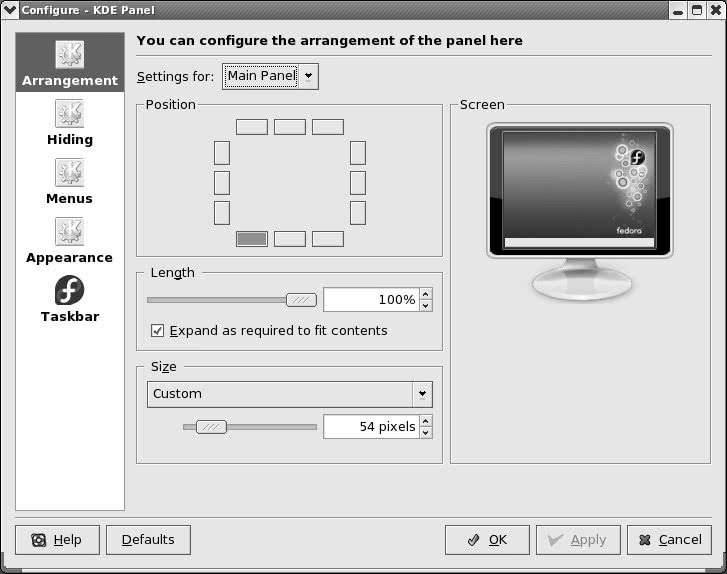
Task: Place panel on top edge, left-aligned
Action: [x=252, y=127]
